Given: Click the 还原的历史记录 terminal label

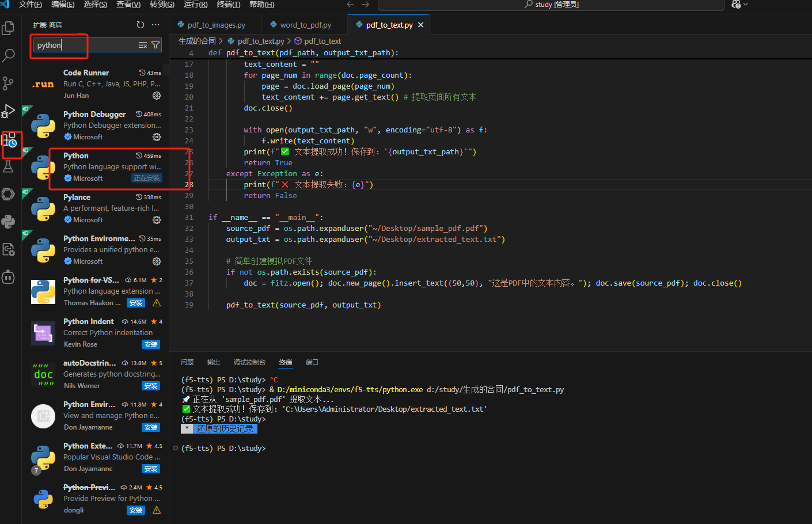Looking at the screenshot, I should pos(225,429).
